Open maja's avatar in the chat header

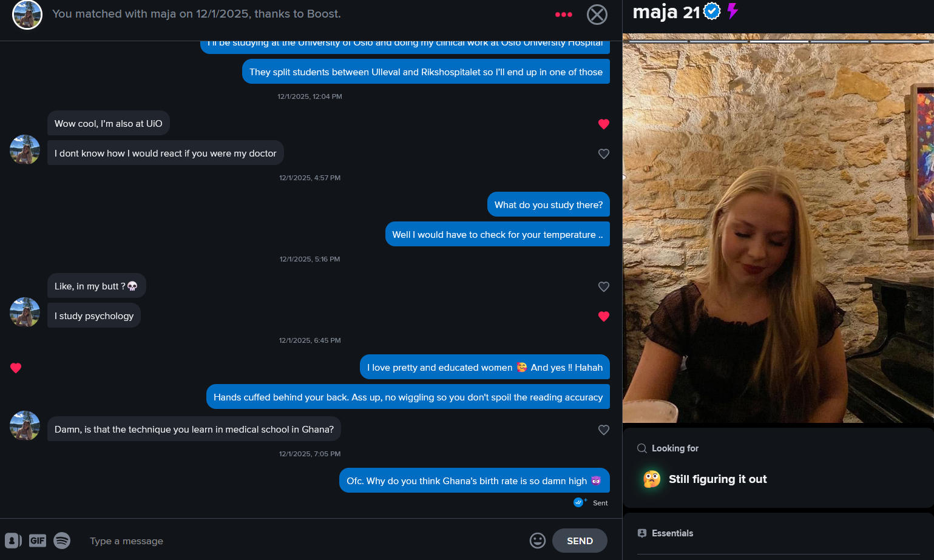point(27,15)
